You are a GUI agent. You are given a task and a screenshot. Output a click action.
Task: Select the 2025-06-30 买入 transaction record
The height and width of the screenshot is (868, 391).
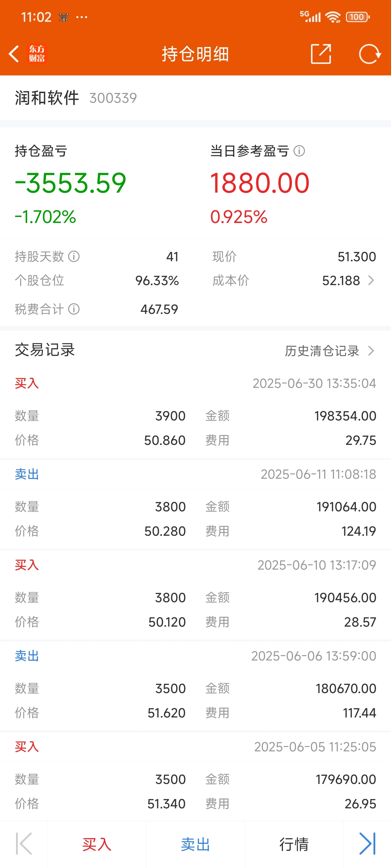point(195,413)
